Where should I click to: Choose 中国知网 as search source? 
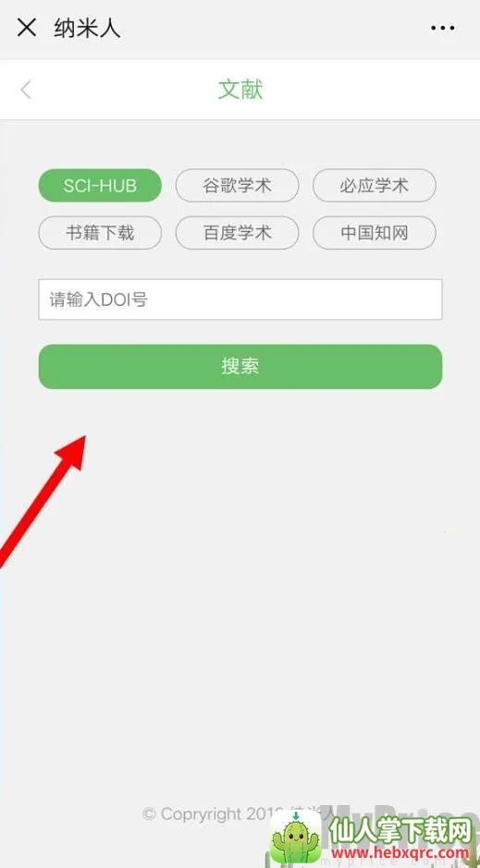375,233
